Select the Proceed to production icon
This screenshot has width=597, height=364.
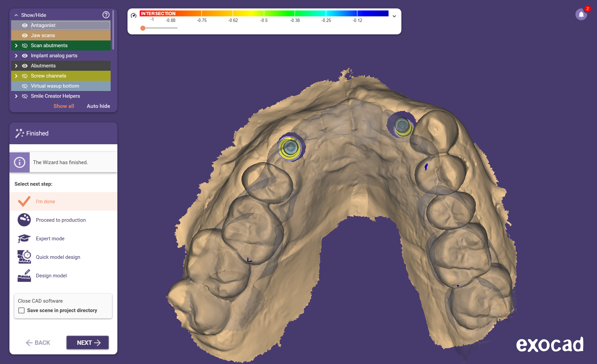(24, 220)
